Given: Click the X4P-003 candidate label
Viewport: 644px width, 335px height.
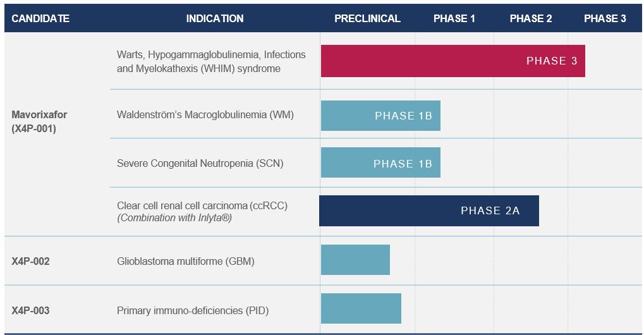Looking at the screenshot, I should pos(30,310).
